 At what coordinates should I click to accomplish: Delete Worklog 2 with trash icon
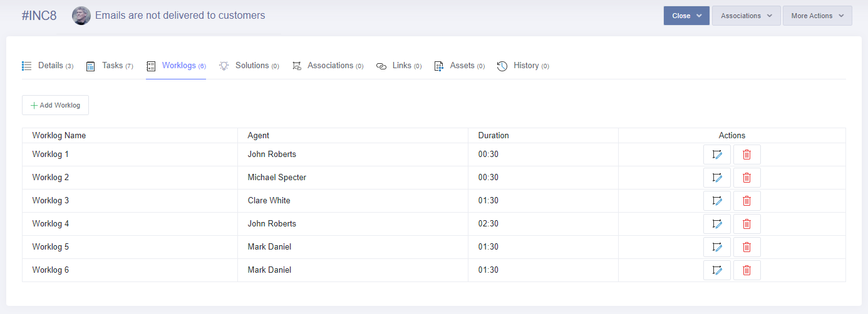coord(747,178)
